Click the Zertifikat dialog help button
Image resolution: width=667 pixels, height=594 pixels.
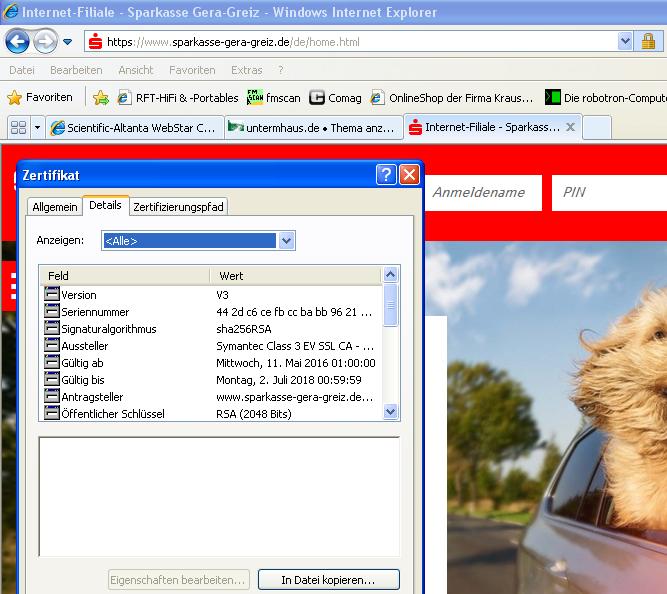coord(386,174)
